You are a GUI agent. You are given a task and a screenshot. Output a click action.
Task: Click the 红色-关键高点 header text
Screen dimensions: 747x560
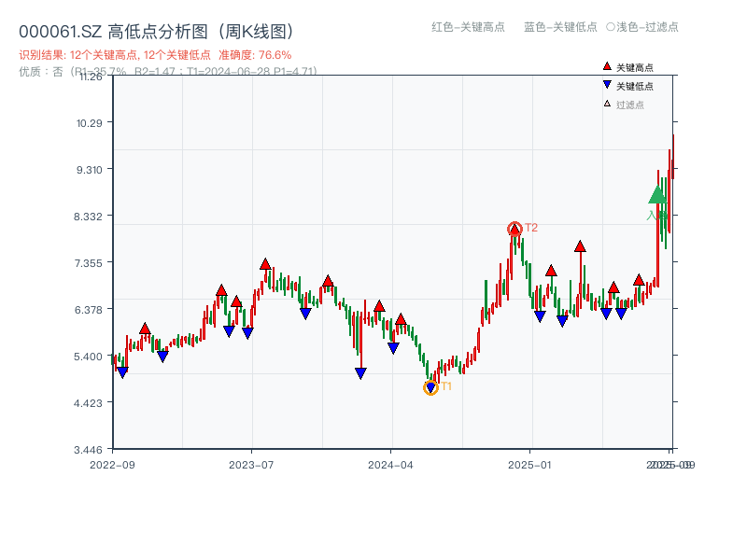click(x=468, y=27)
